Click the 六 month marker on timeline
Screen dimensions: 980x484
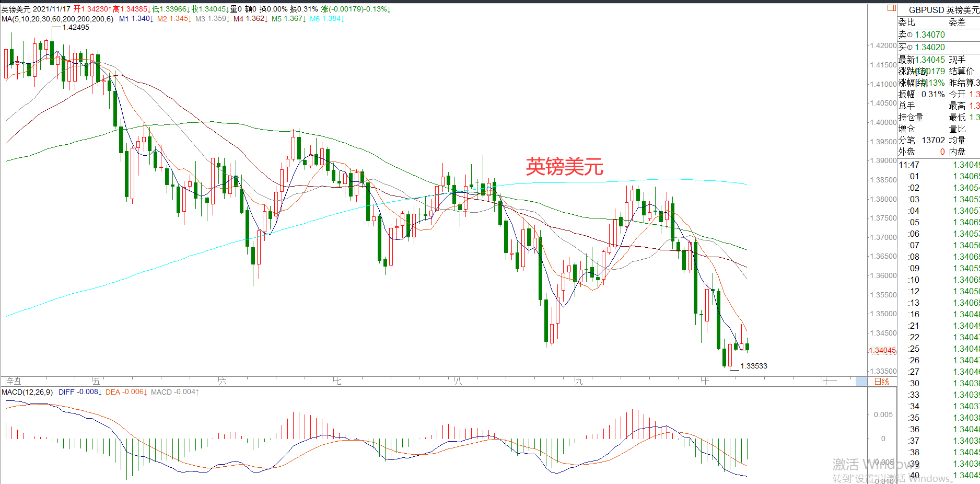[x=223, y=381]
